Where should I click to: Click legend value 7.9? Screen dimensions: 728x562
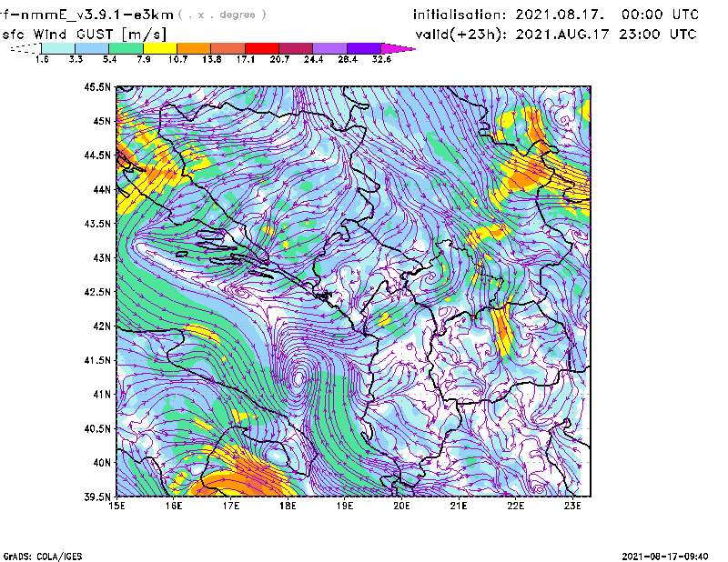[x=144, y=59]
